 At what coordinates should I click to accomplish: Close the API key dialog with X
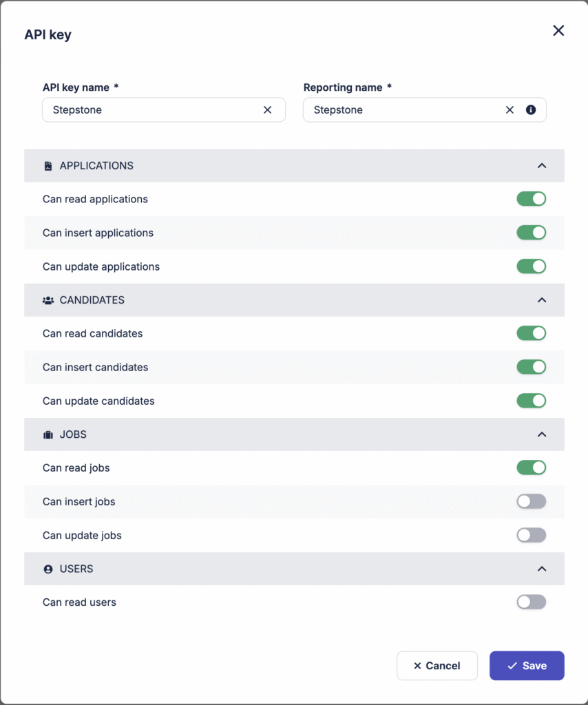coord(558,30)
